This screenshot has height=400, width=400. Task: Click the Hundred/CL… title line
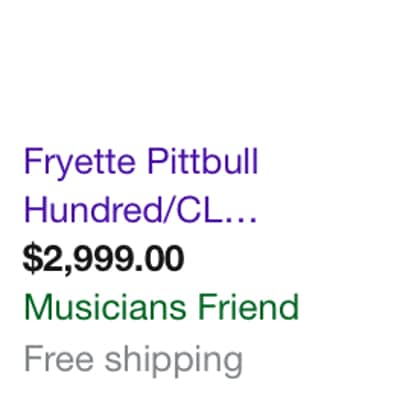[141, 211]
